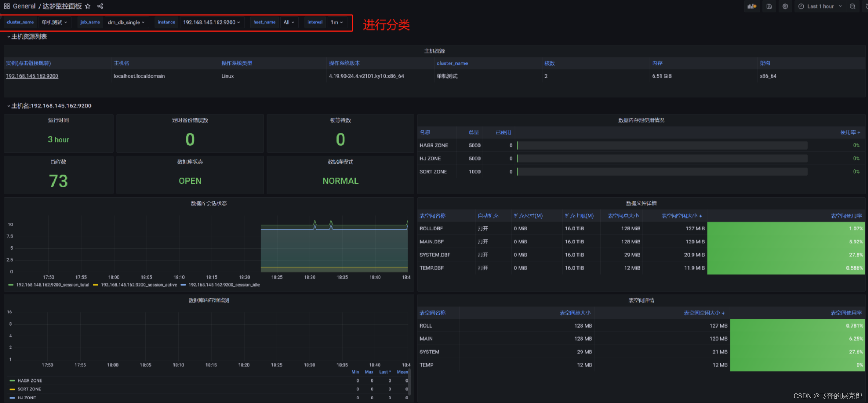Image resolution: width=868 pixels, height=403 pixels.
Task: Sort data files by 表空间使用率 column
Action: tap(846, 216)
